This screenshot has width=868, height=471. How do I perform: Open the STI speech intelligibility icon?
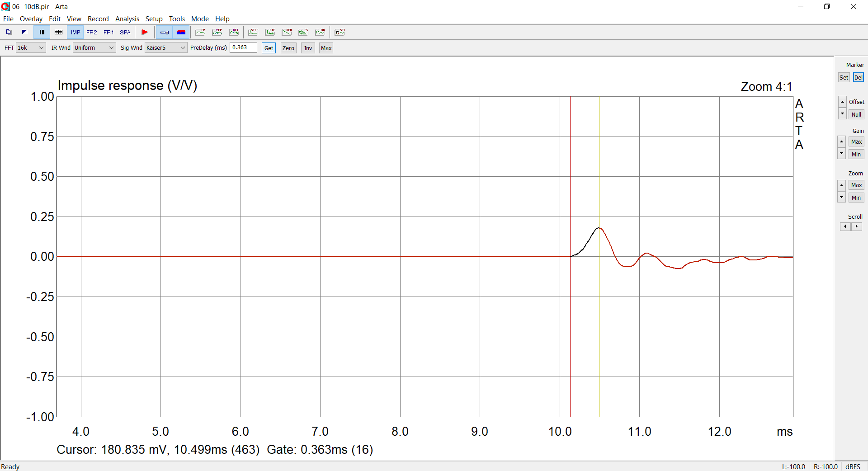coord(340,32)
